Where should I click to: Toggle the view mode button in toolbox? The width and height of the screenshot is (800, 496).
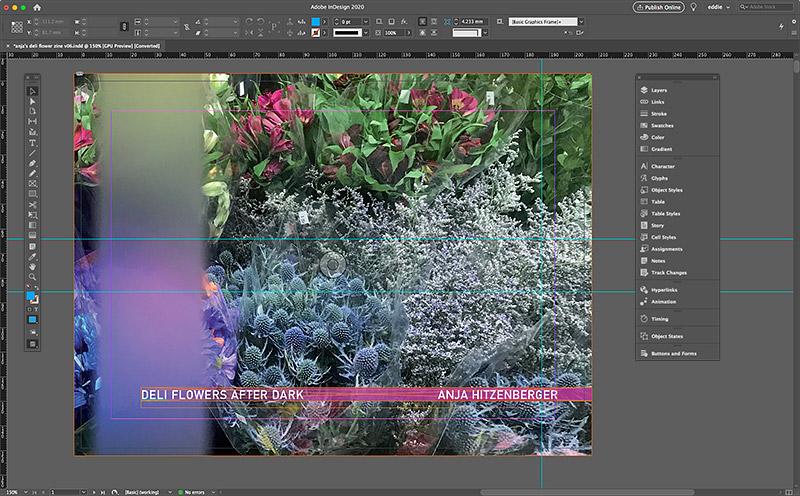(33, 344)
